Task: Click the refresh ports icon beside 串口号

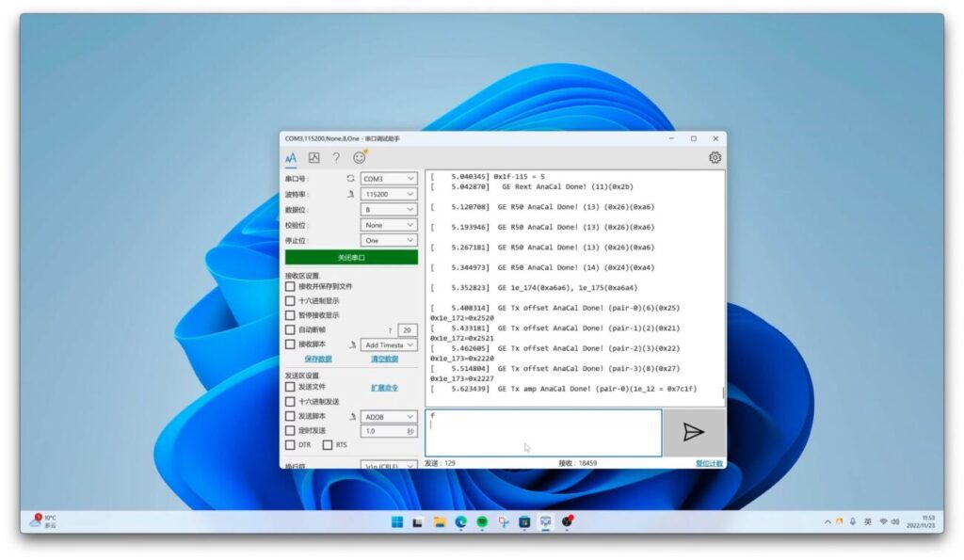Action: tap(352, 177)
